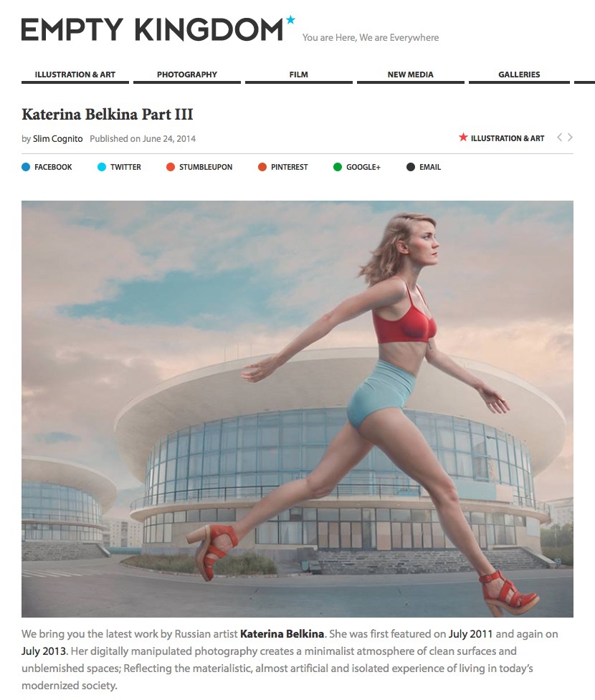Click the green Google+ share dot
Screen dimensions: 595x700
[x=338, y=167]
